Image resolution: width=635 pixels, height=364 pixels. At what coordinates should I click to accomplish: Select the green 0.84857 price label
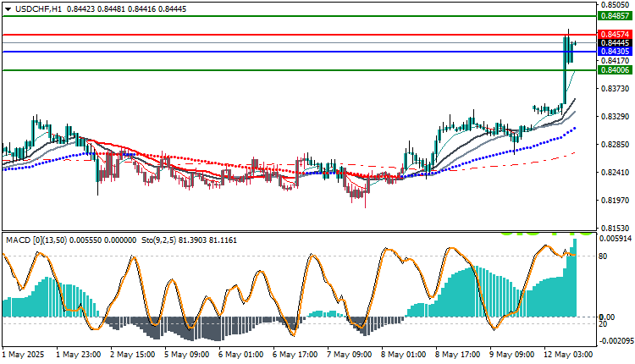[x=615, y=16]
